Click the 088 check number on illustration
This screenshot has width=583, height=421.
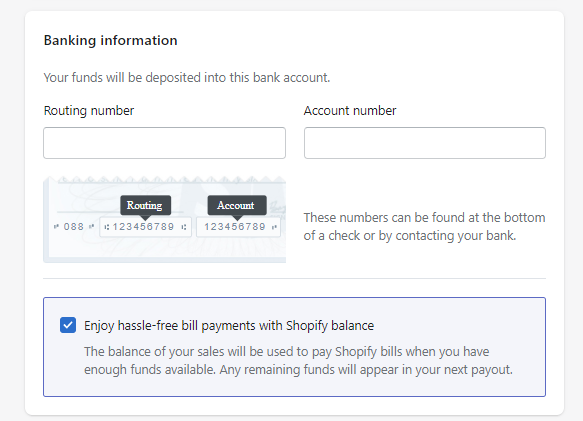pos(74,226)
